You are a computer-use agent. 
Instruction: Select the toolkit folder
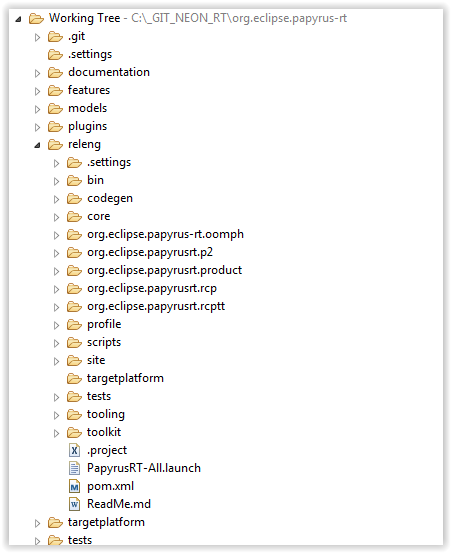tap(104, 432)
